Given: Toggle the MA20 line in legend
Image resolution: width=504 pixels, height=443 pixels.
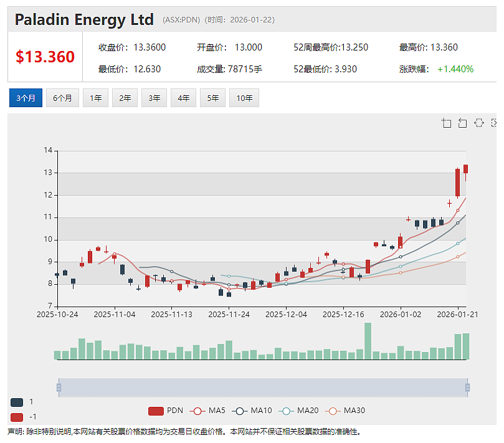Looking at the screenshot, I should 298,411.
